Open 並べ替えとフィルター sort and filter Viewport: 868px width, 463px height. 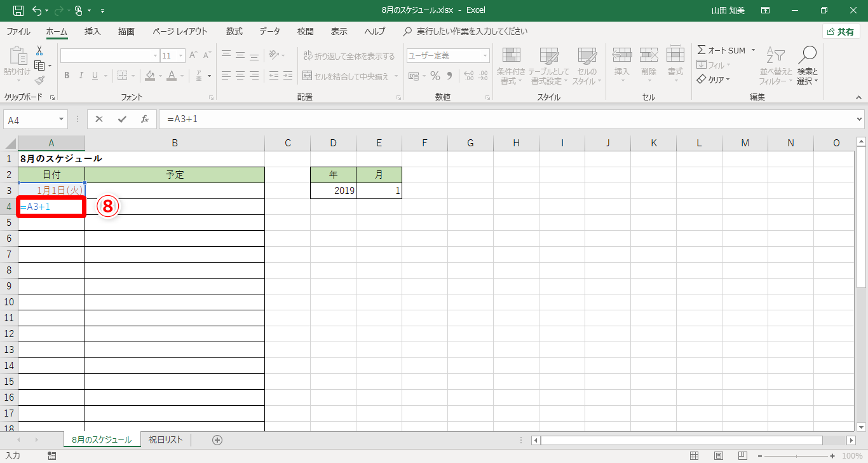(776, 66)
